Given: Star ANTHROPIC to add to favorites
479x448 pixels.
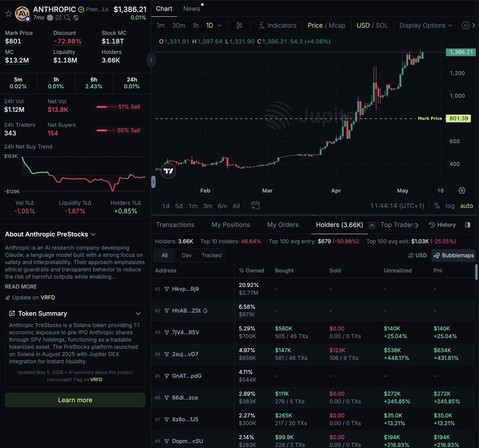Looking at the screenshot, I should [8, 14].
